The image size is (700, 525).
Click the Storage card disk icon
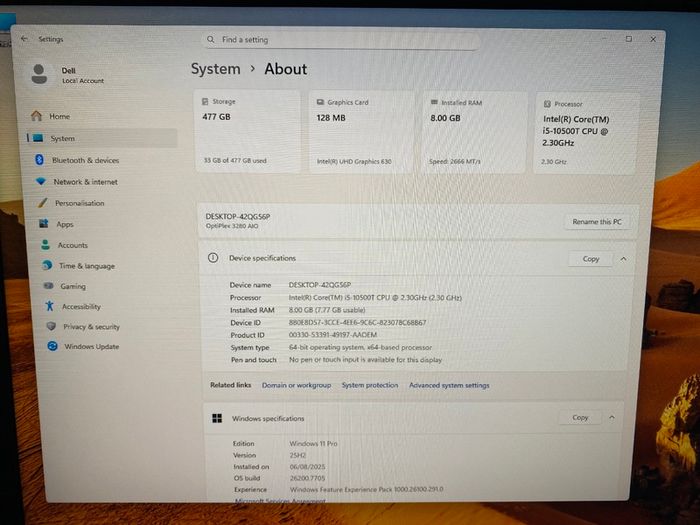pyautogui.click(x=205, y=101)
